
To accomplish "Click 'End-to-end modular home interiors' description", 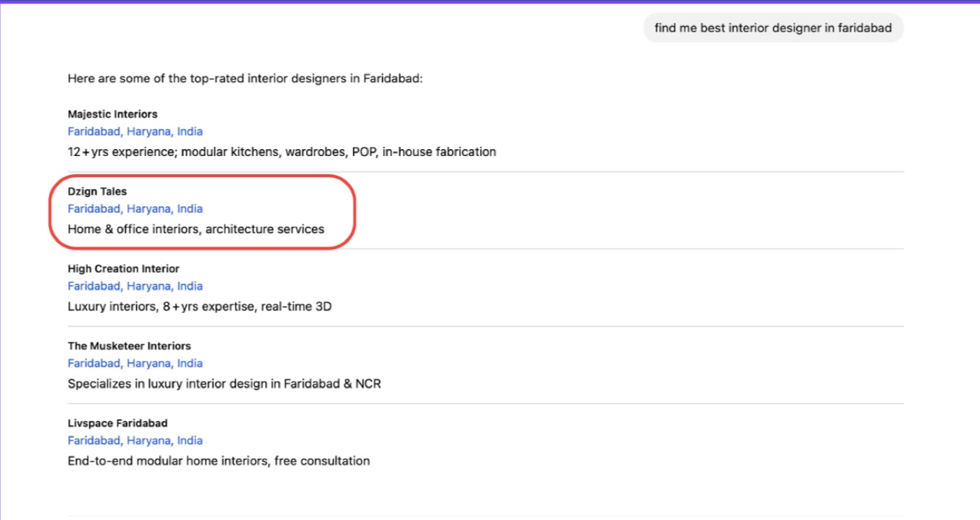I will pyautogui.click(x=219, y=461).
